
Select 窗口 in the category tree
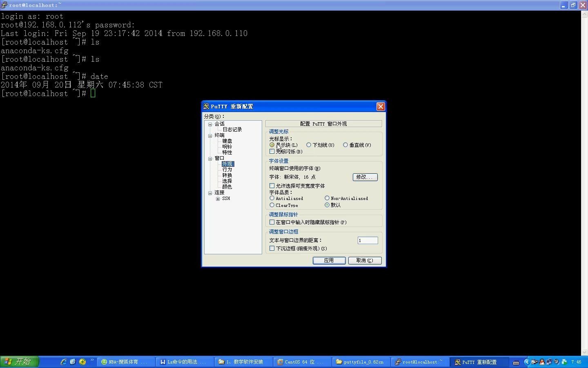click(x=220, y=158)
